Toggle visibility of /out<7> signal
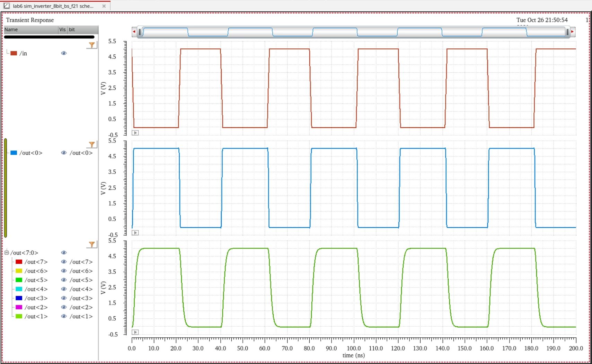592x364 pixels. tap(64, 262)
